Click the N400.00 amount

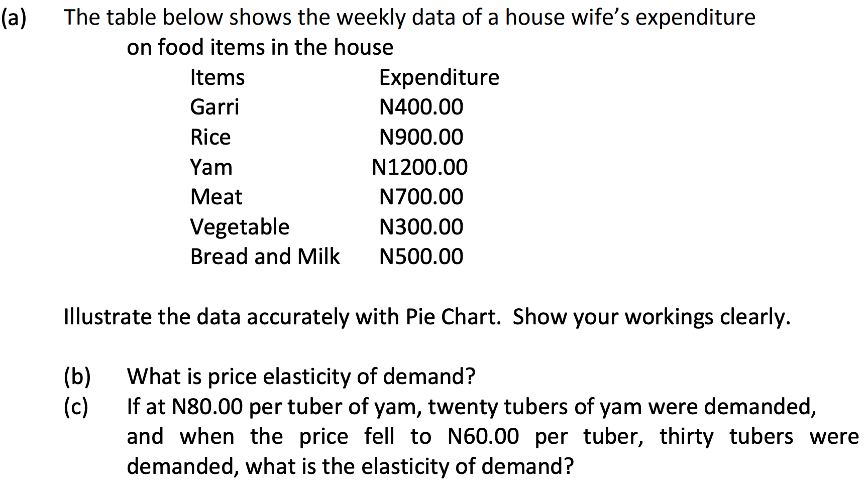[421, 107]
